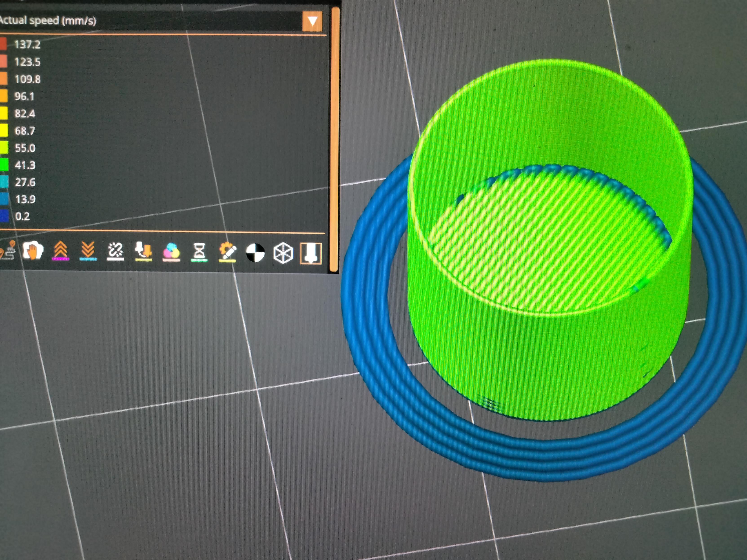This screenshot has height=560, width=747.
Task: Toggle custom G-codes gear-pencil icon
Action: [227, 252]
